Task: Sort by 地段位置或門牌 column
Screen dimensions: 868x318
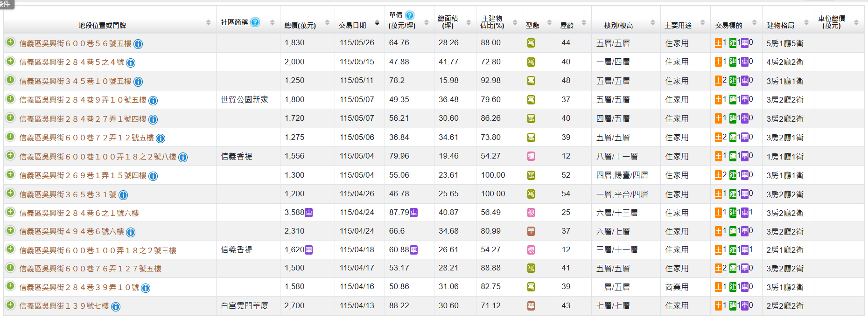Action: (208, 22)
